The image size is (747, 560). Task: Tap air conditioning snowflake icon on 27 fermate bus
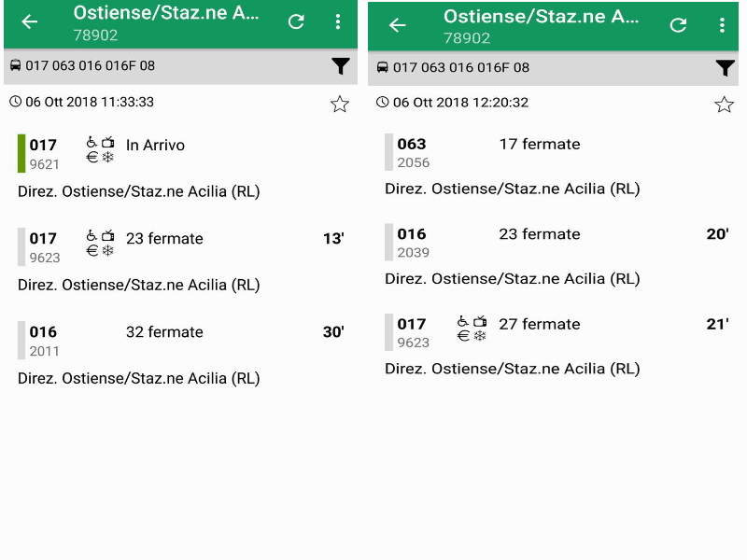point(480,336)
